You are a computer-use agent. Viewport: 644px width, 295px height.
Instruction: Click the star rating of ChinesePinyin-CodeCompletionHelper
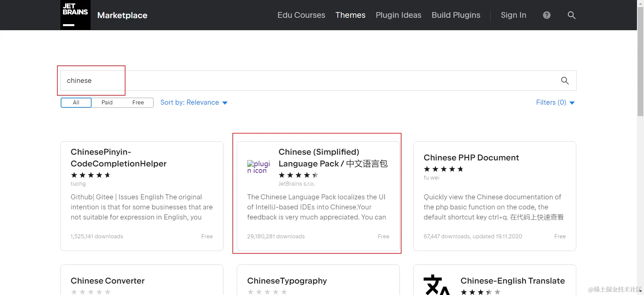coord(91,175)
